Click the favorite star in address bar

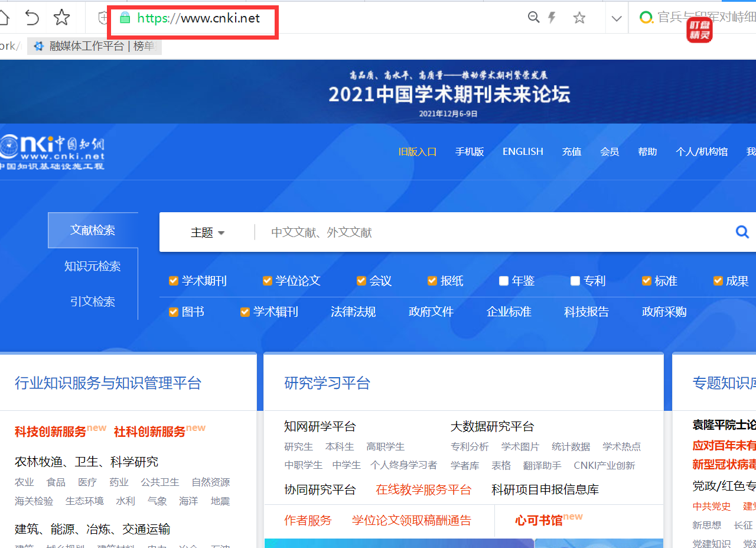[579, 18]
